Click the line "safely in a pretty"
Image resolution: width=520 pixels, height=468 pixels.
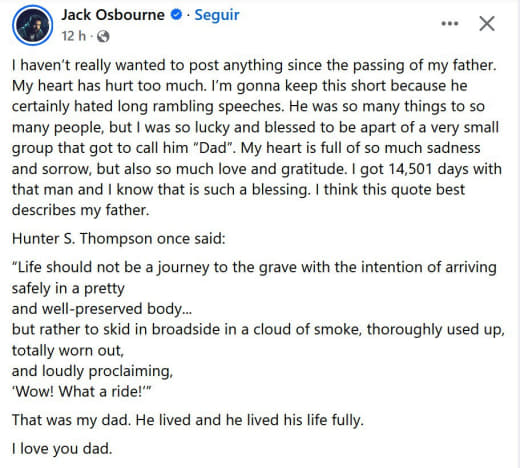pos(68,288)
